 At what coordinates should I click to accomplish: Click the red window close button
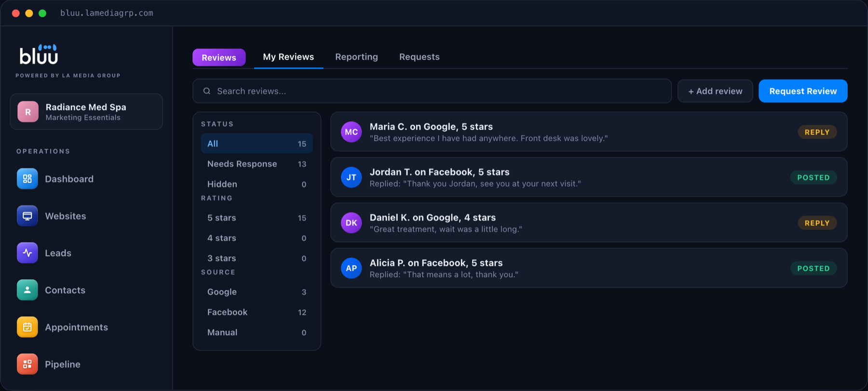click(x=16, y=13)
